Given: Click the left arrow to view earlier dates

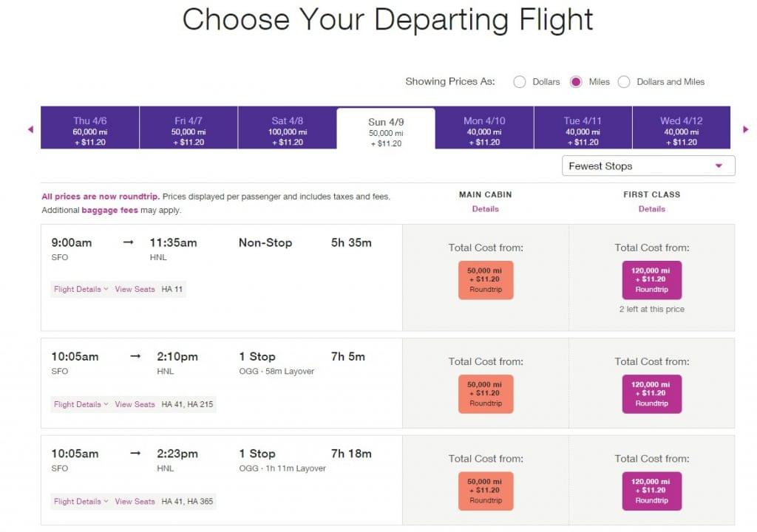Looking at the screenshot, I should (x=30, y=128).
